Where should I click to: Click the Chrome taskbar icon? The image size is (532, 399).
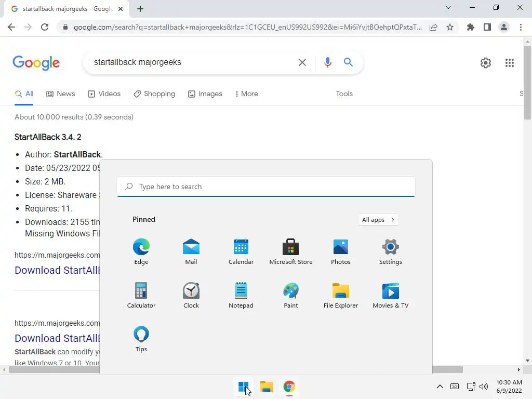click(289, 387)
